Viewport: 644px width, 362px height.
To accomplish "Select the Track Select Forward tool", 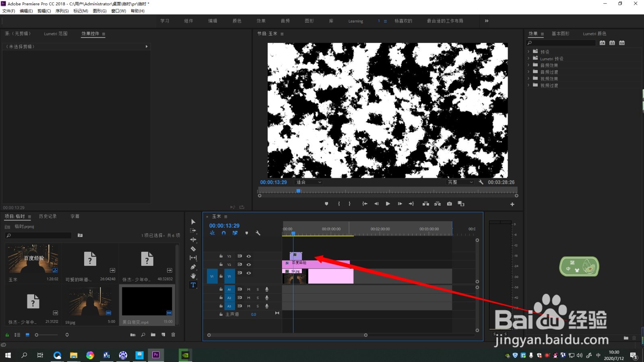I will tap(193, 231).
